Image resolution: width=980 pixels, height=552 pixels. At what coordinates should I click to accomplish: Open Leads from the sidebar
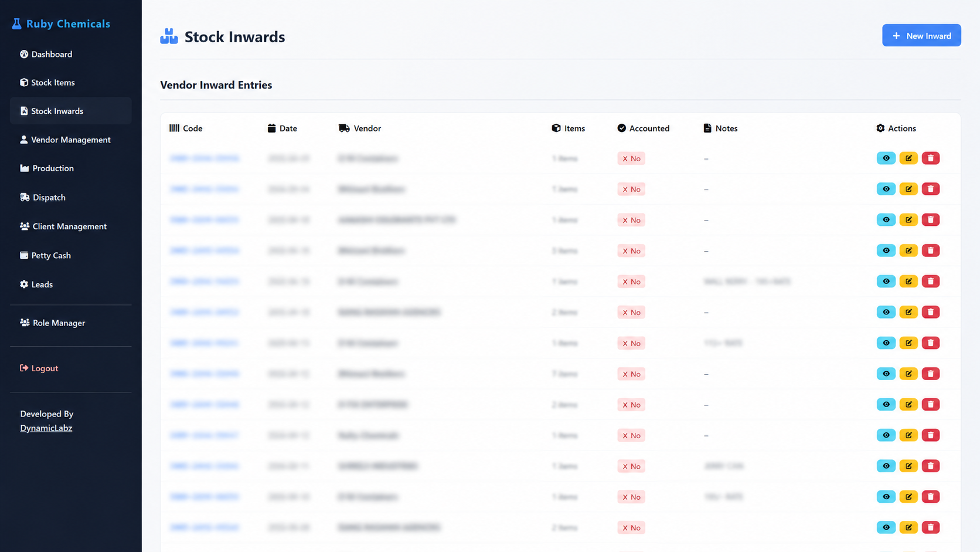coord(36,285)
